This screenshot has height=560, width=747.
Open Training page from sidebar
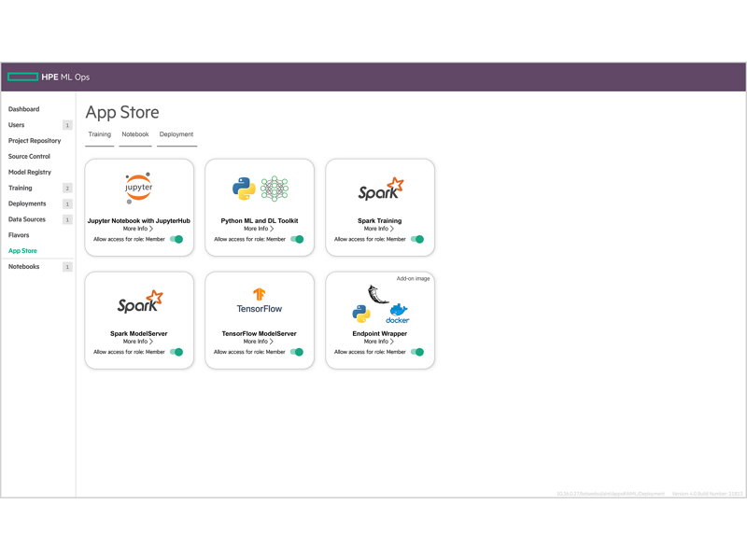(x=20, y=188)
